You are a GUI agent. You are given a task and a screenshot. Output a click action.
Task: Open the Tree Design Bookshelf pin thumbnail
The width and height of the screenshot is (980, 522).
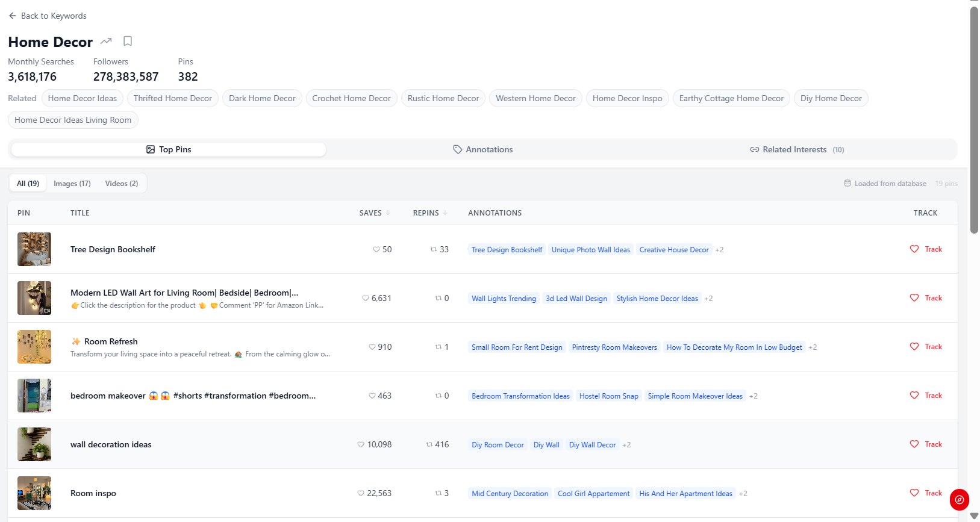click(x=34, y=249)
